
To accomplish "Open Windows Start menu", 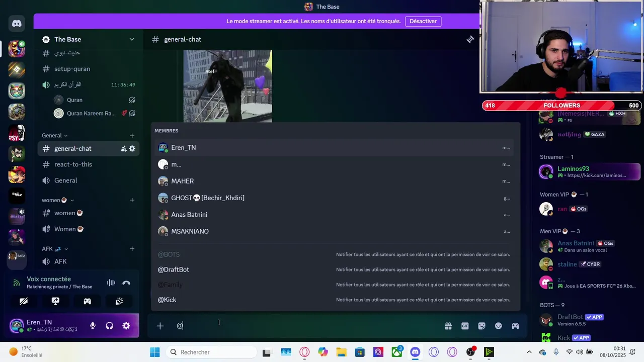I will point(154,352).
